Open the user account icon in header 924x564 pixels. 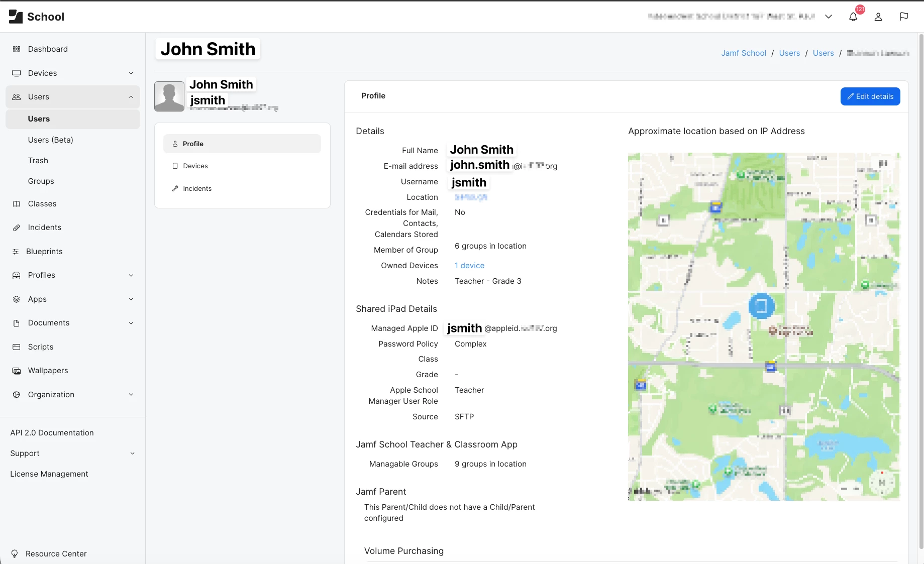tap(878, 17)
